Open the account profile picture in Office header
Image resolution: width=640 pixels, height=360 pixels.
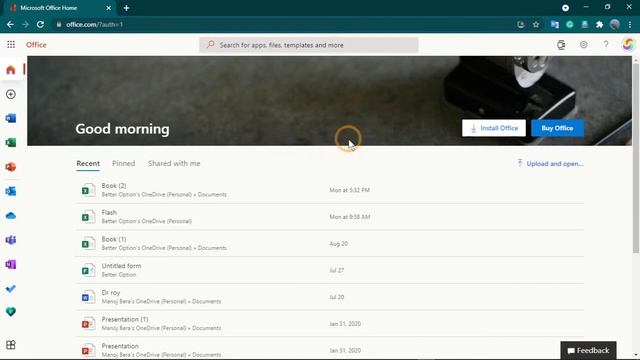tap(628, 44)
